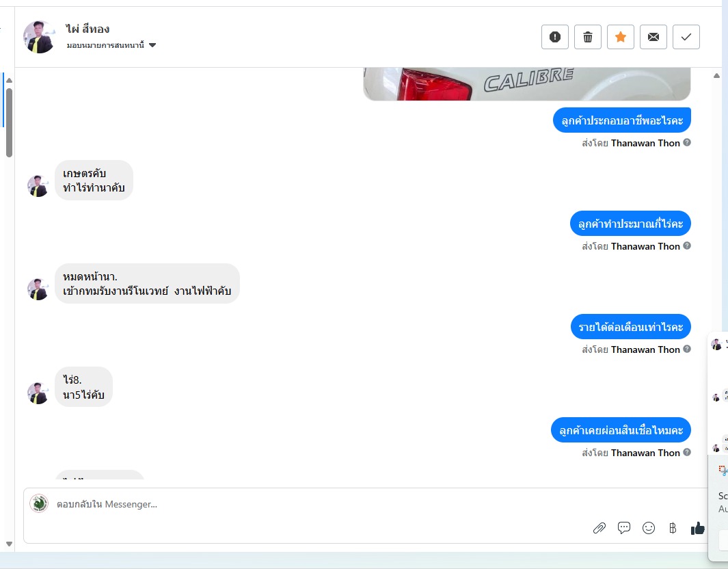The height and width of the screenshot is (569, 728).
Task: Mark conversation as done with checkmark
Action: (x=686, y=37)
